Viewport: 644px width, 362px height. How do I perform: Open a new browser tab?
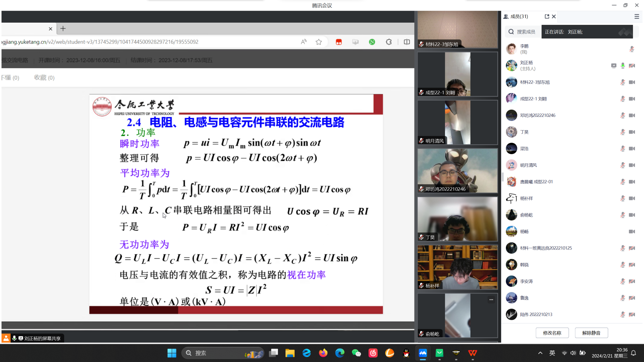(63, 29)
